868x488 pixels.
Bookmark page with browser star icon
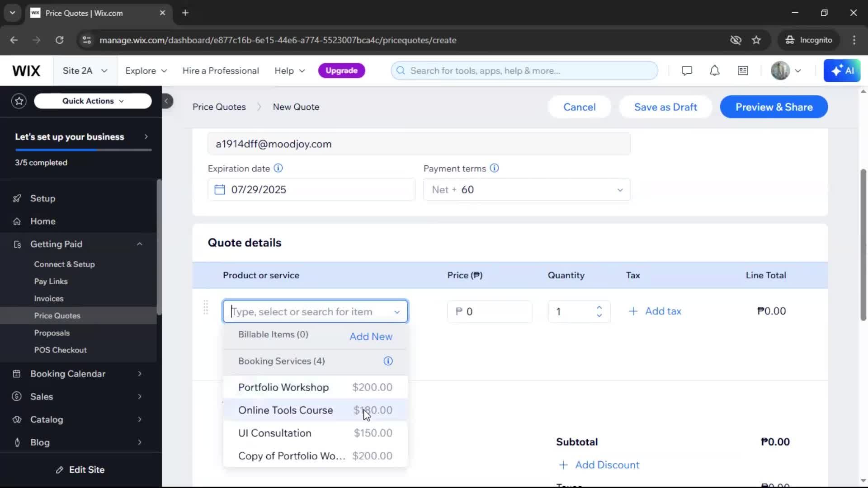click(x=756, y=40)
